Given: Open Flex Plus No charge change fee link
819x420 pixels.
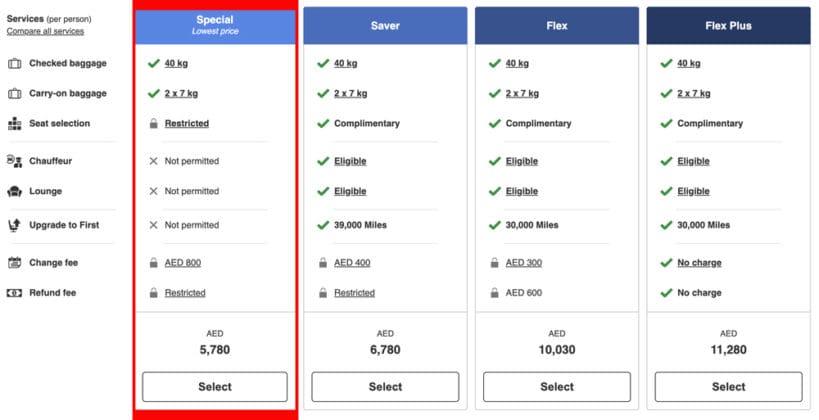Looking at the screenshot, I should [699, 263].
